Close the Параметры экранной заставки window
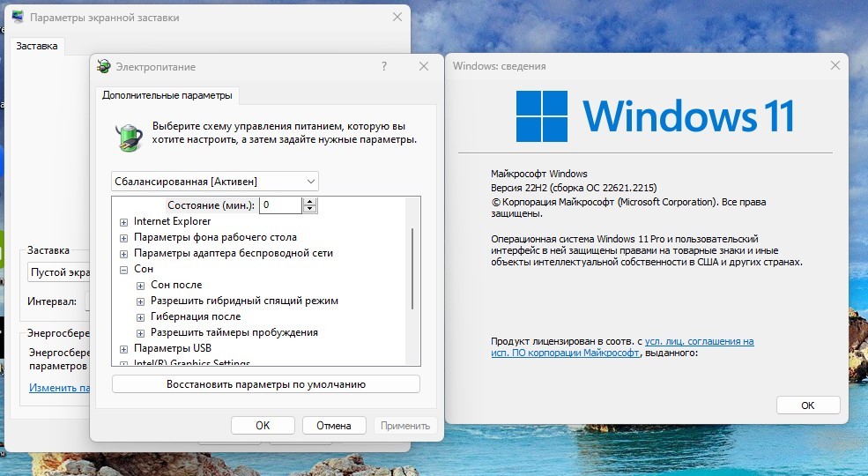This screenshot has height=476, width=868. 397,17
